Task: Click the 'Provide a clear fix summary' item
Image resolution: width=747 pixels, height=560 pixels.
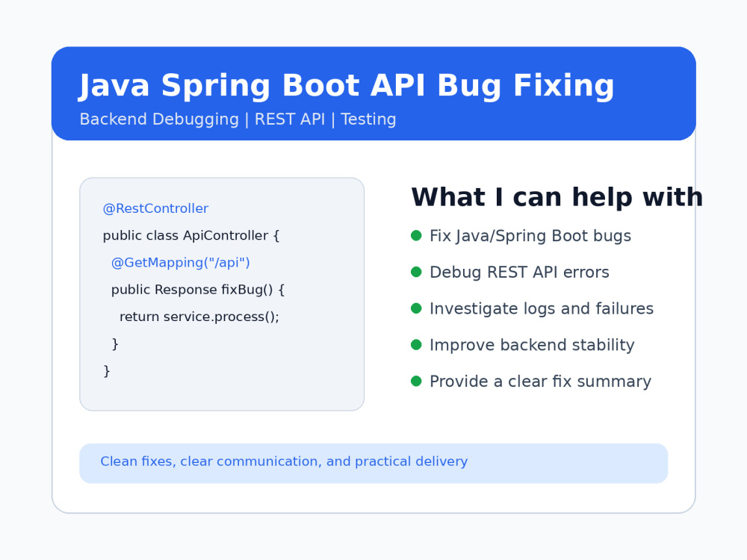Action: point(540,382)
